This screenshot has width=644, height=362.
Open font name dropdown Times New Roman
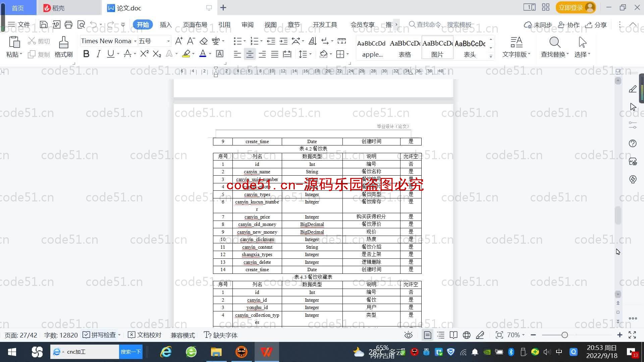[135, 41]
